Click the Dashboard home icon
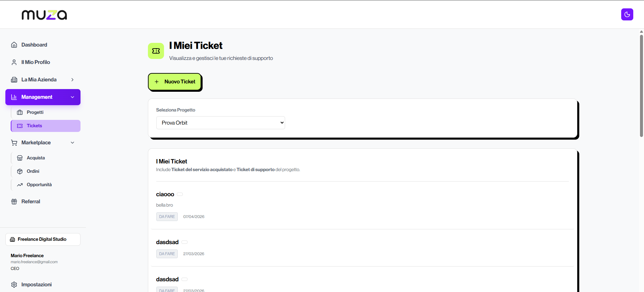This screenshot has height=292, width=644. coord(14,45)
